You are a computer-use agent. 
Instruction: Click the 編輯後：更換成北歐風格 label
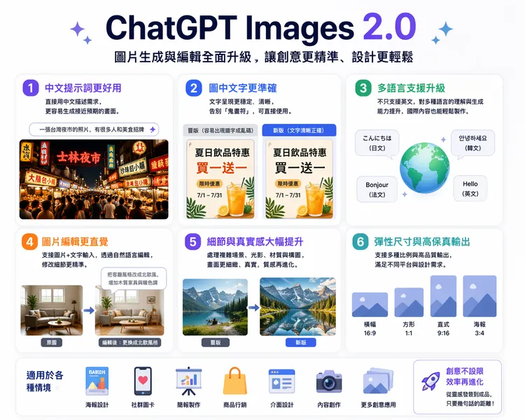click(x=130, y=342)
